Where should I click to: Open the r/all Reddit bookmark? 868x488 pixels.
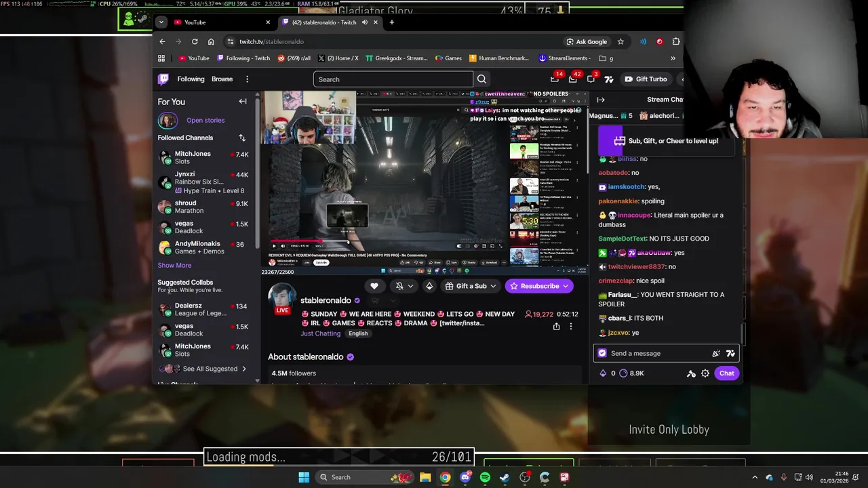(294, 58)
